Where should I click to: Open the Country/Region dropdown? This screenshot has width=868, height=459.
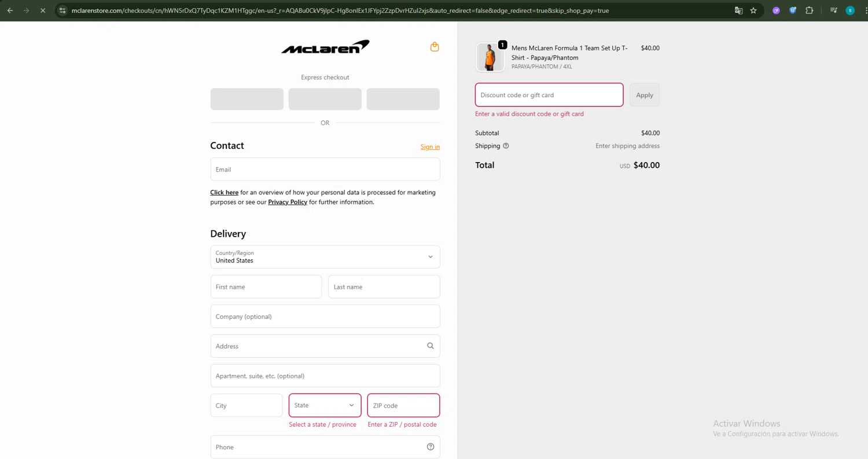point(325,257)
